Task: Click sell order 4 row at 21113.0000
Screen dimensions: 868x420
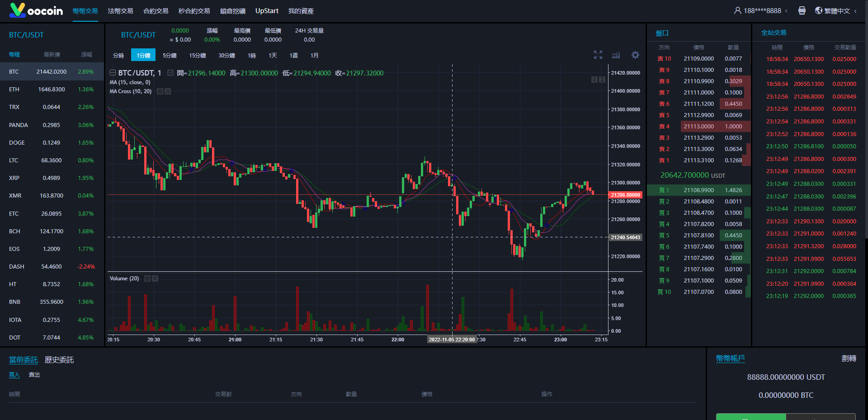Action: (698, 127)
